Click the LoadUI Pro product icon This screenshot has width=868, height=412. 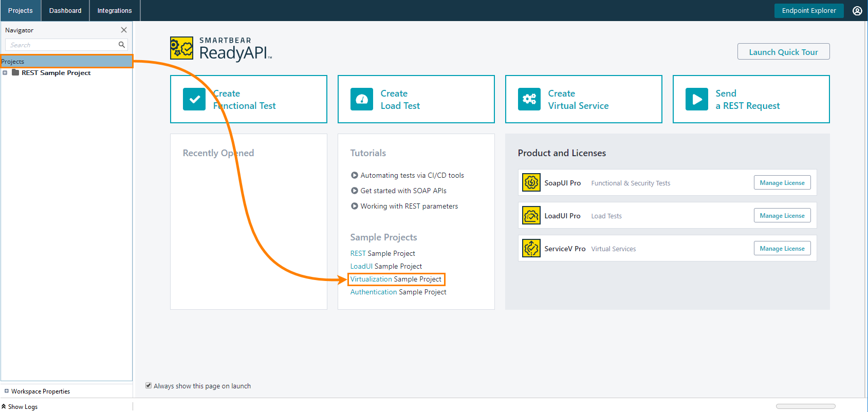pyautogui.click(x=531, y=215)
